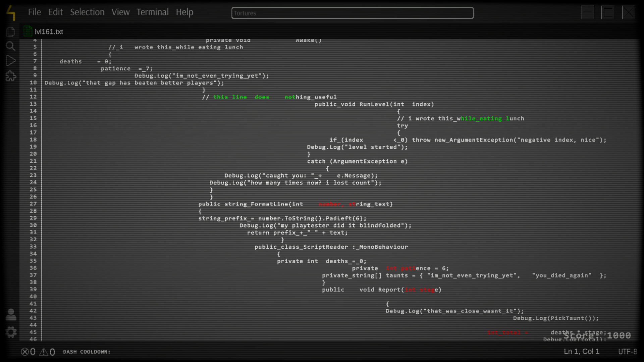Click line number 40 in the gutter
The image size is (644, 362).
33,296
